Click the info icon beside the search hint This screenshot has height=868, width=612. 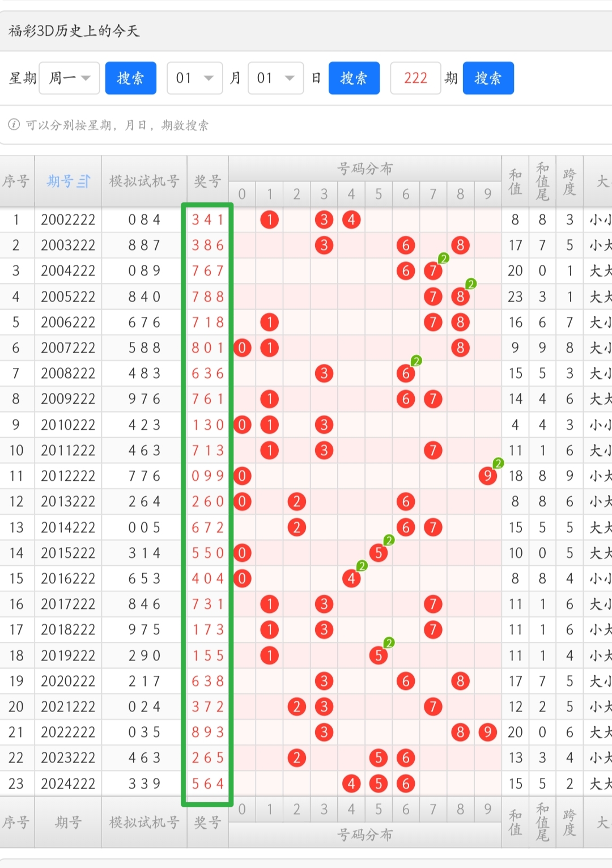click(x=14, y=125)
